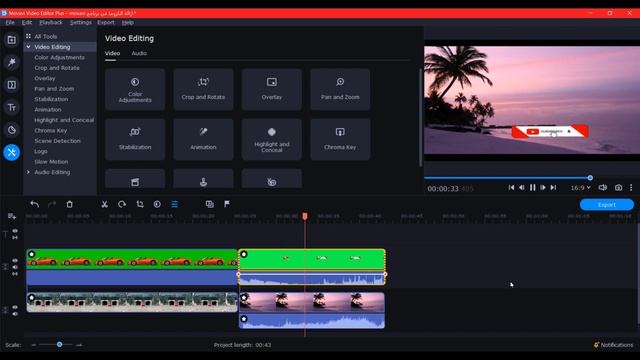Select the Crop tool in timeline toolbar
640x360 pixels.
point(140,204)
